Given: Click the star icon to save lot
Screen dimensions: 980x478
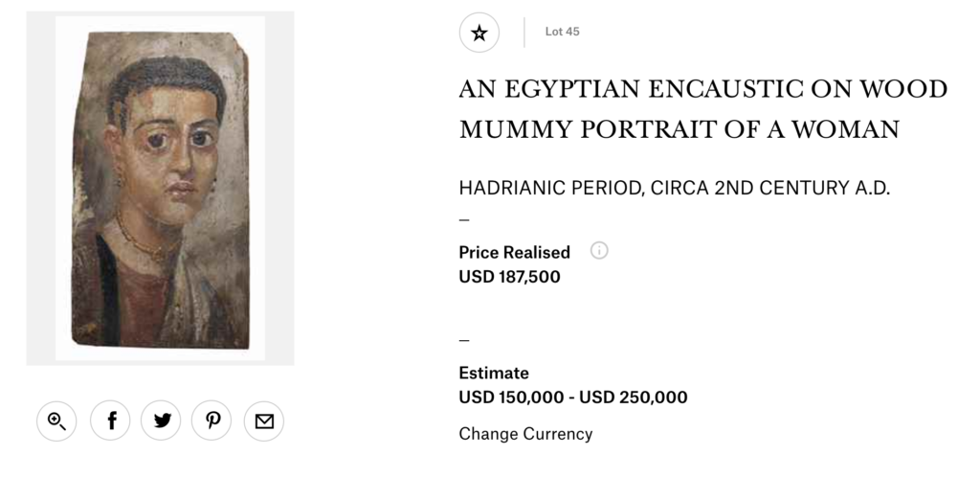Looking at the screenshot, I should click(x=479, y=33).
